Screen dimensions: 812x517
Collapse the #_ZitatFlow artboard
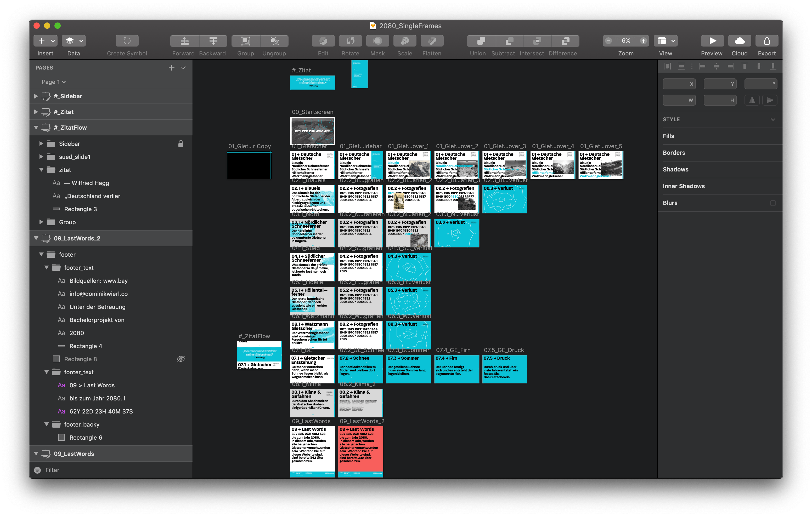pos(36,127)
